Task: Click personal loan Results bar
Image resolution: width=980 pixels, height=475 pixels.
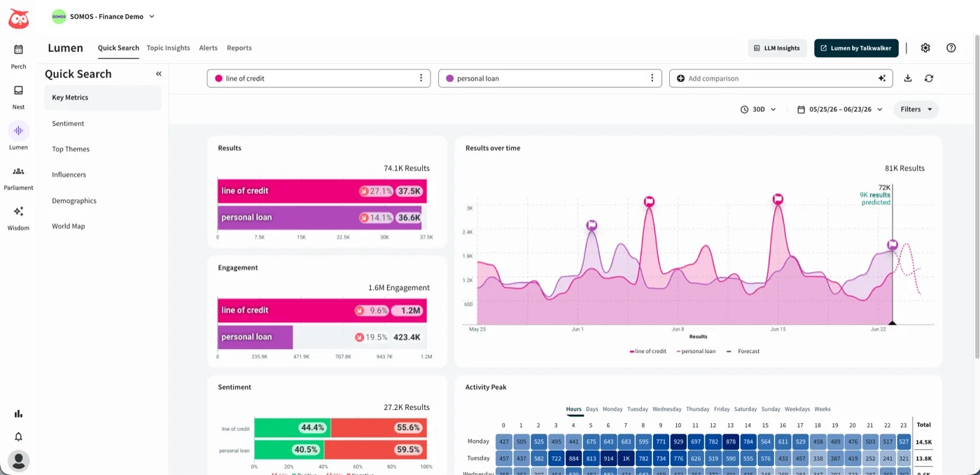Action: (320, 217)
